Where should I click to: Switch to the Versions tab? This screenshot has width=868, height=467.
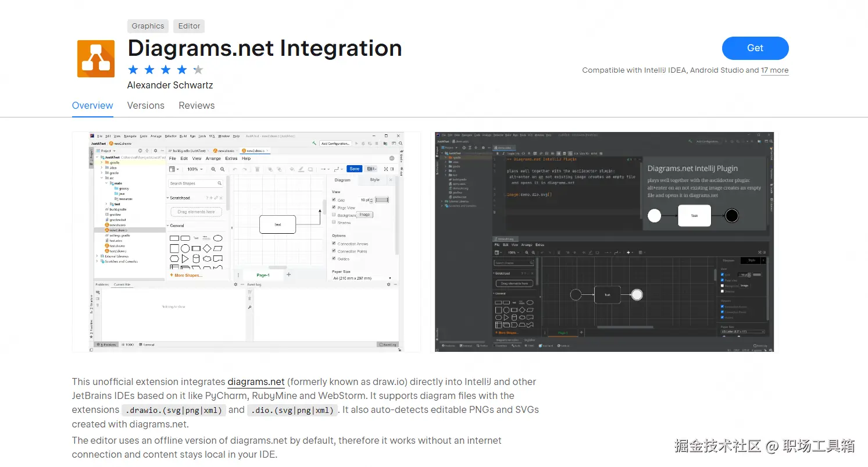coord(146,105)
